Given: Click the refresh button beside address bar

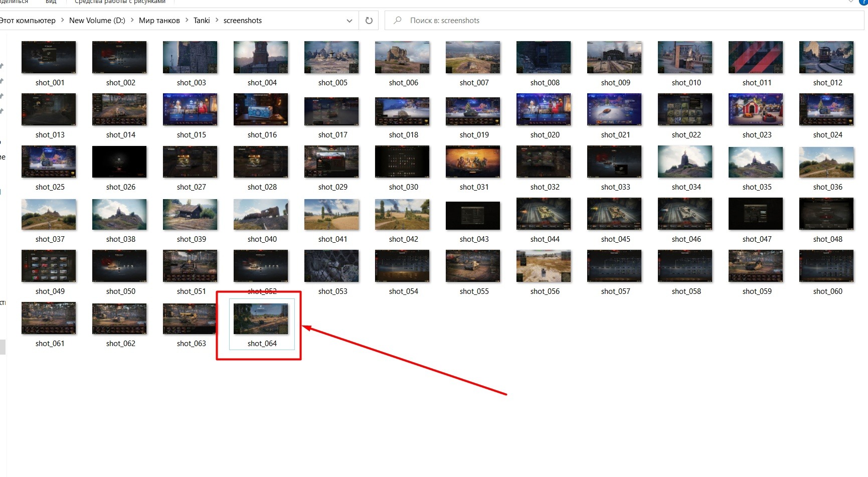Looking at the screenshot, I should (x=369, y=21).
